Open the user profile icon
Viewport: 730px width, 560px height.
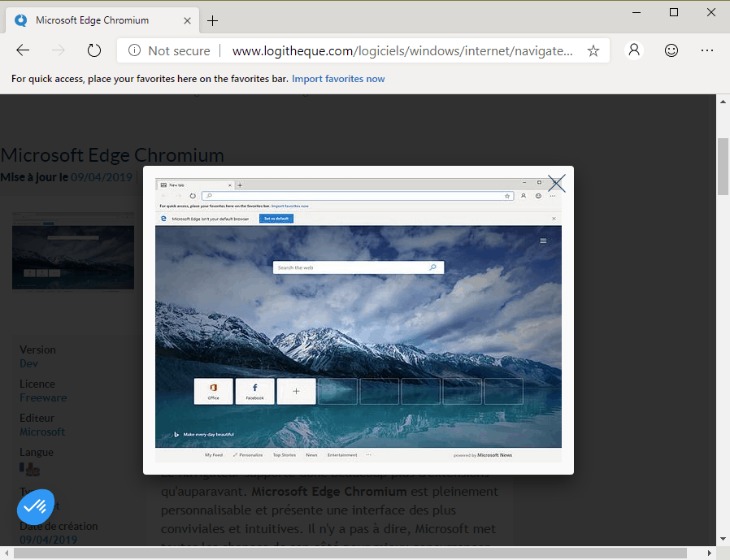634,50
